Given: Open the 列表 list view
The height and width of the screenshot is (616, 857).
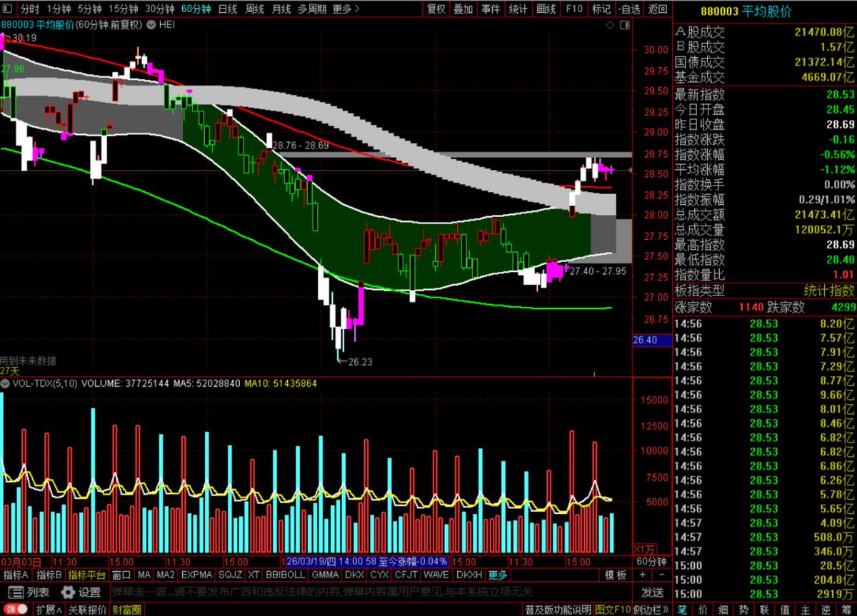Looking at the screenshot, I should tap(30, 592).
